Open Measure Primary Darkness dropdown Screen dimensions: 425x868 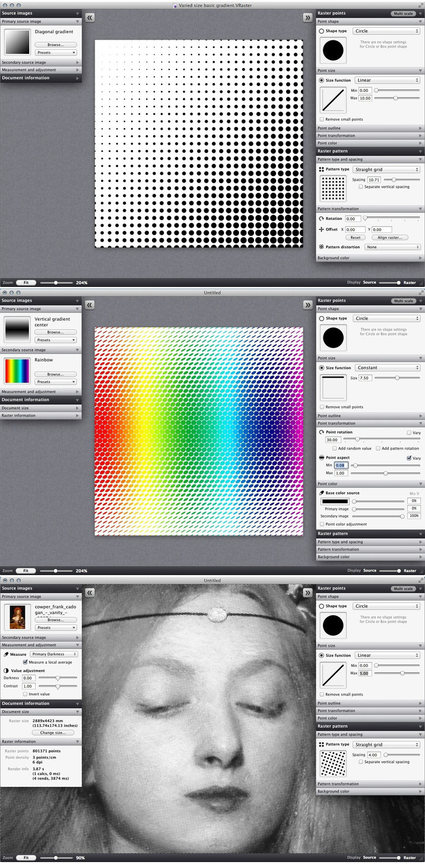pos(54,655)
